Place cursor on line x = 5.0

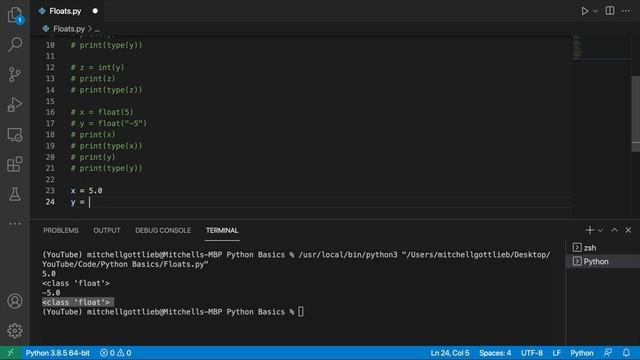87,191
